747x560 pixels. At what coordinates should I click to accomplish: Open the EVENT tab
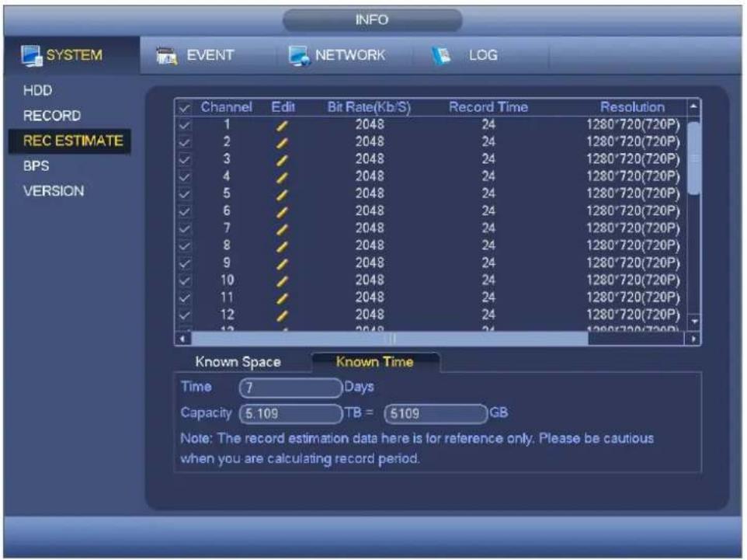[210, 55]
